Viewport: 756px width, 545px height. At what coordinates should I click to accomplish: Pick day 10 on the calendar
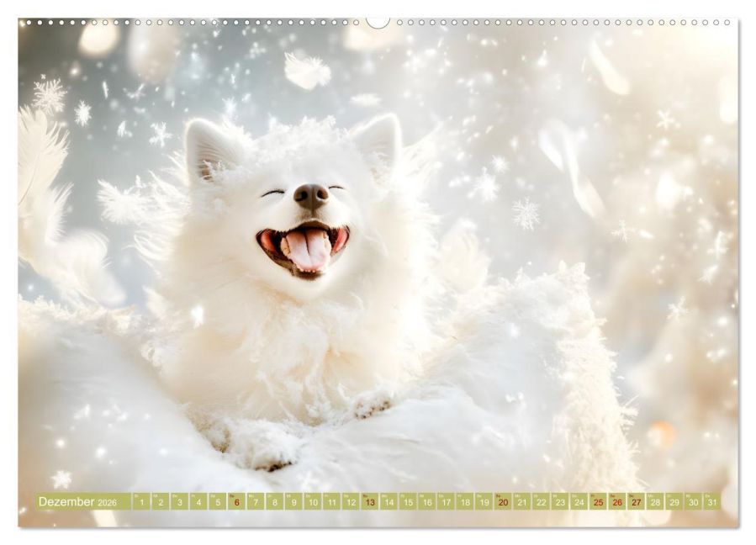click(312, 502)
